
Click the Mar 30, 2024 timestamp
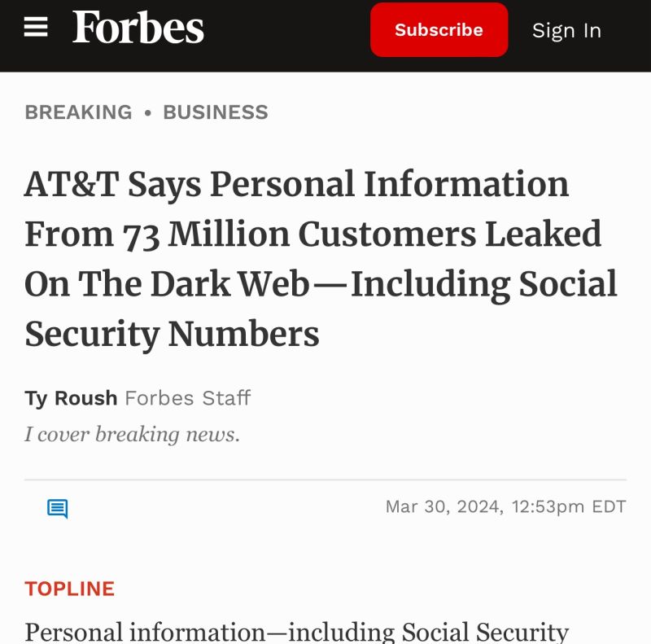(x=505, y=507)
